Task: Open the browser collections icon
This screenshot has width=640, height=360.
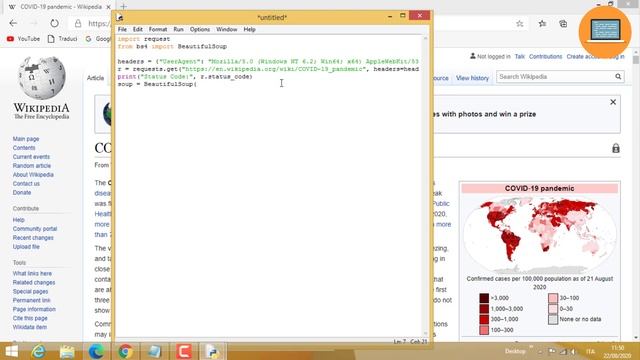Action: [x=563, y=24]
